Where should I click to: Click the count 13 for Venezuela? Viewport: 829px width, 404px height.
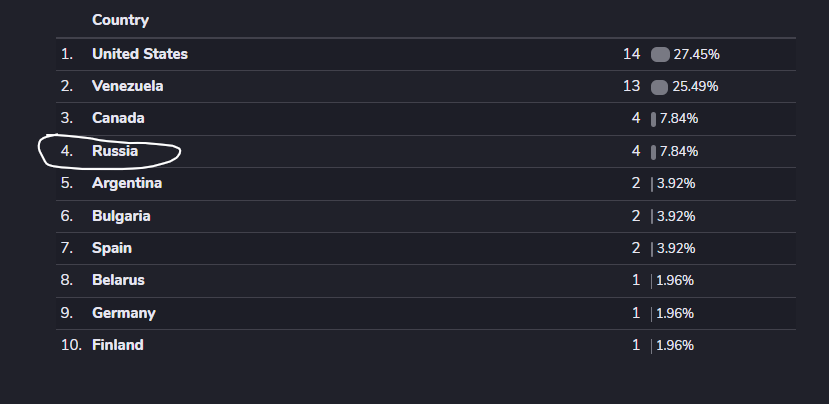(630, 86)
